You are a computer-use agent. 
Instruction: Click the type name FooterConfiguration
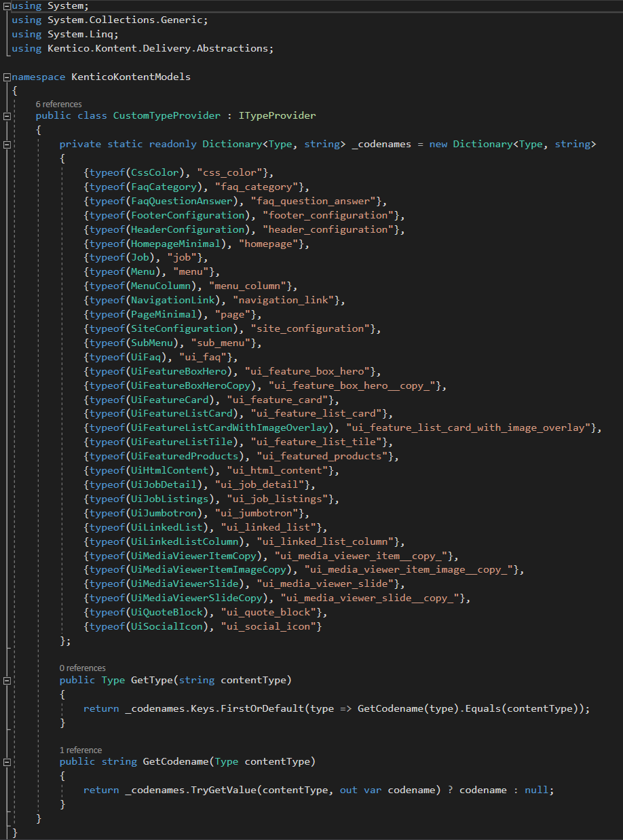coord(187,216)
